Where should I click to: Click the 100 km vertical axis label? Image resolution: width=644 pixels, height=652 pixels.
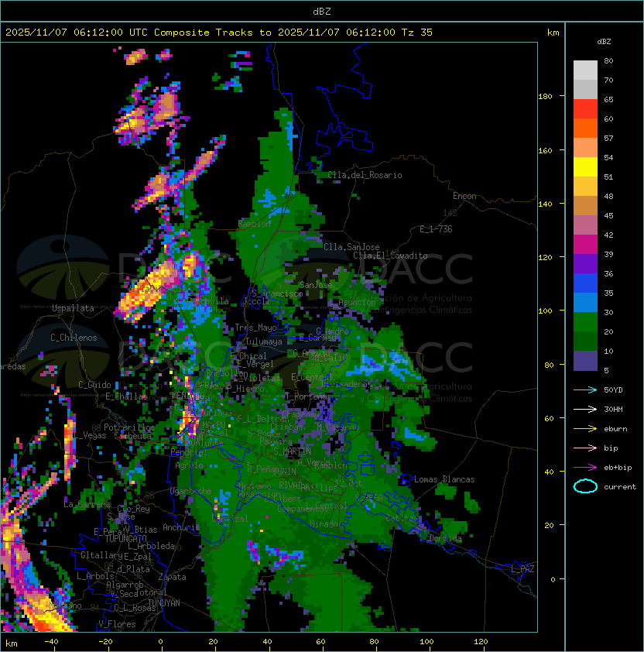tap(545, 311)
